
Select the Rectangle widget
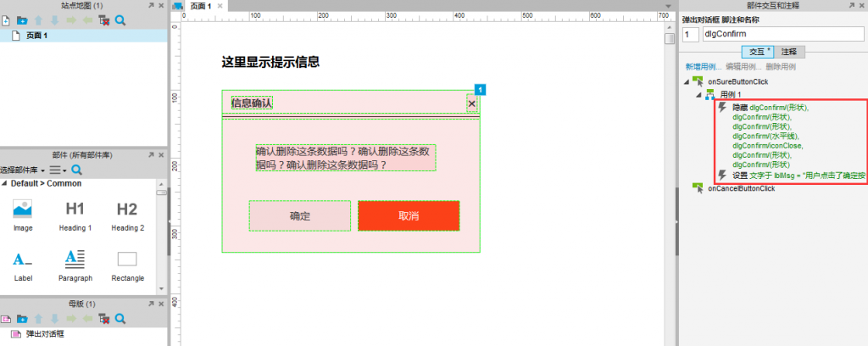[x=127, y=265]
